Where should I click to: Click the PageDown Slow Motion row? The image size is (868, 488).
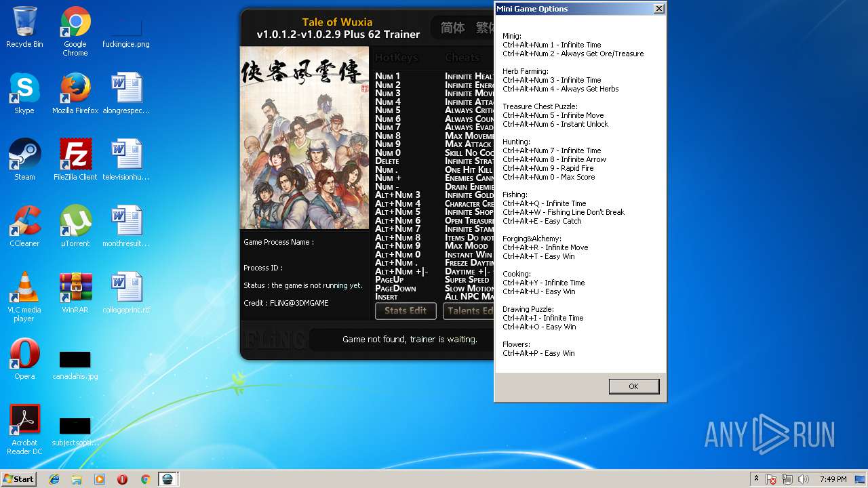coord(434,288)
